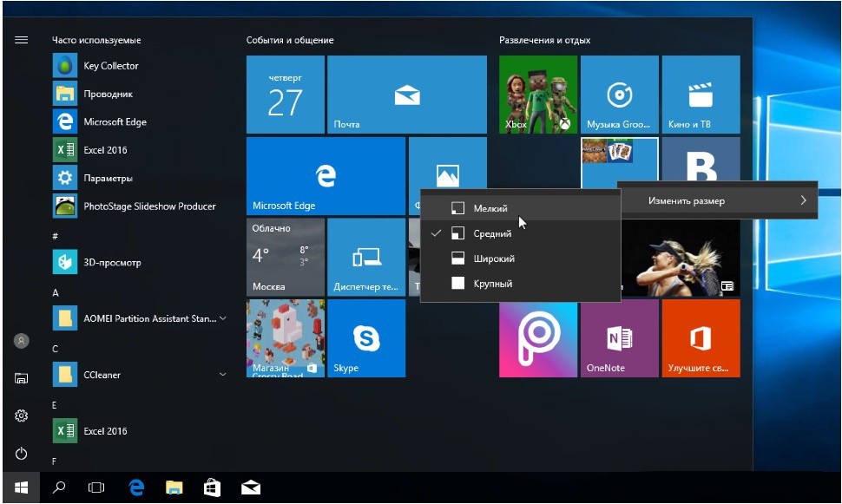Viewport: 842px width, 504px height.
Task: Open Mail from the taskbar
Action: [x=251, y=488]
